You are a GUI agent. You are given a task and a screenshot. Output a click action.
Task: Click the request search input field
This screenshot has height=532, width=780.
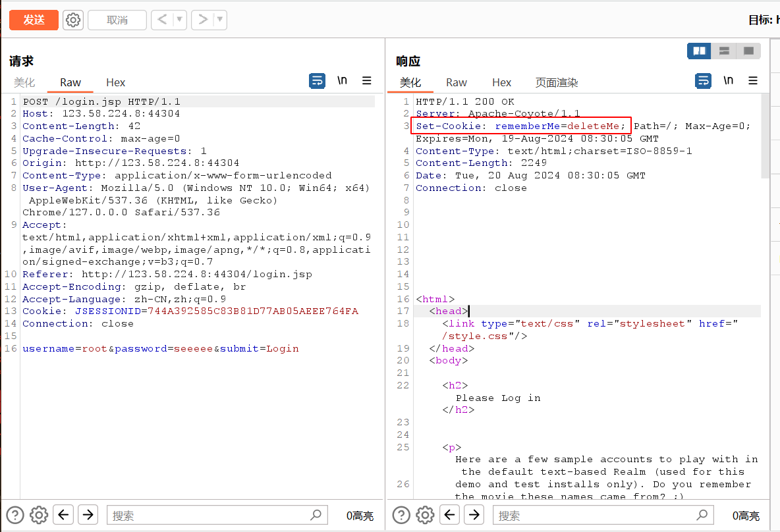(x=211, y=516)
